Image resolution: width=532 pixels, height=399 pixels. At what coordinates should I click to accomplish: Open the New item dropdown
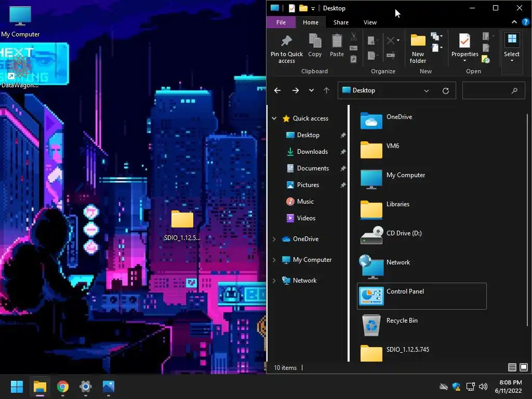(436, 36)
